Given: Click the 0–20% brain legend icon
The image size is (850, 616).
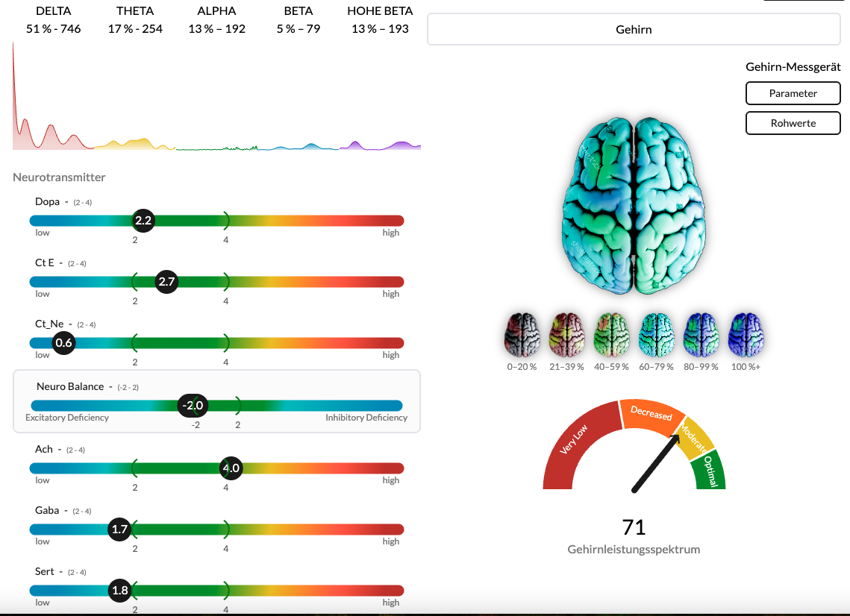Looking at the screenshot, I should pos(522,333).
